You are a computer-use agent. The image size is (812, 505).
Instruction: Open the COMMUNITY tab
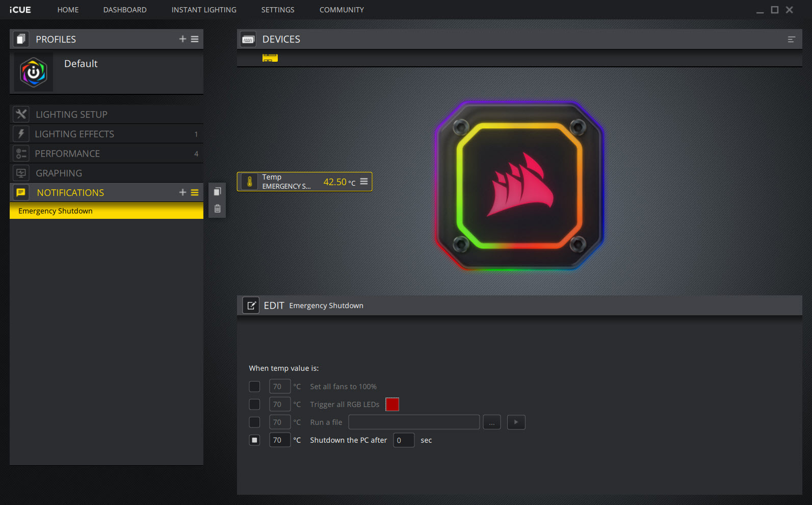pos(342,10)
